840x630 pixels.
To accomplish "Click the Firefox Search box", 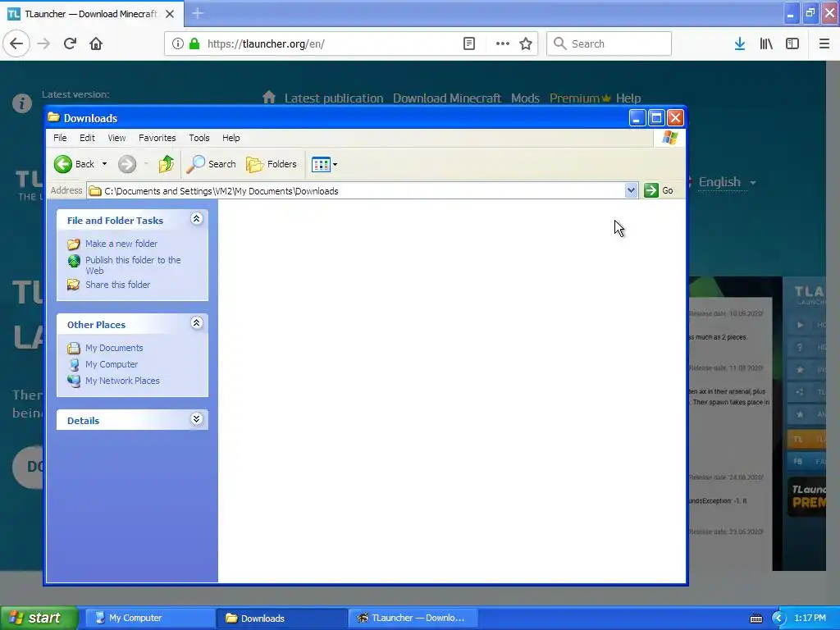I will pyautogui.click(x=609, y=43).
